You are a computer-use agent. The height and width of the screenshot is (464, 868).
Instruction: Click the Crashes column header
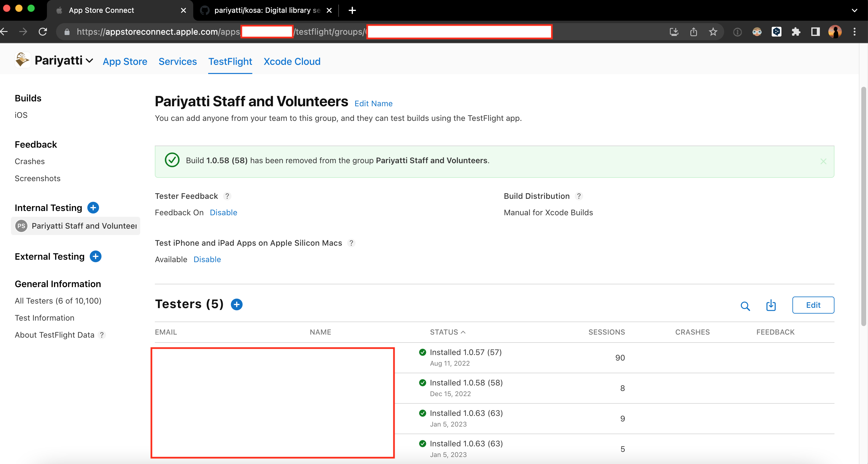coord(692,332)
